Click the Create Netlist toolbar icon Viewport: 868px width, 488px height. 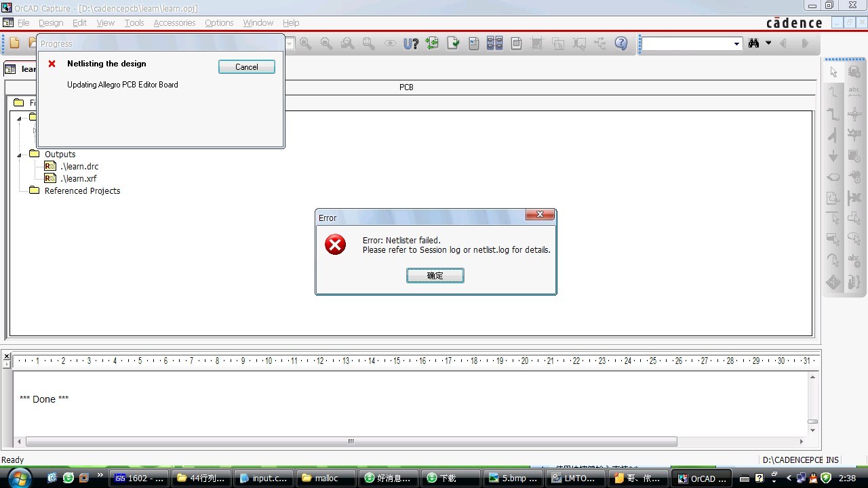coord(474,43)
